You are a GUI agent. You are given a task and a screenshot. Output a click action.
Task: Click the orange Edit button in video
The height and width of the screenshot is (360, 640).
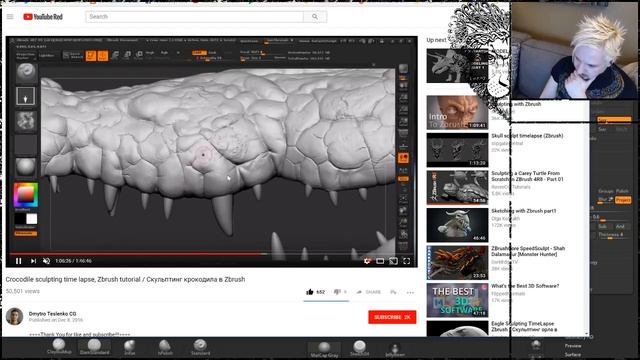click(x=91, y=56)
